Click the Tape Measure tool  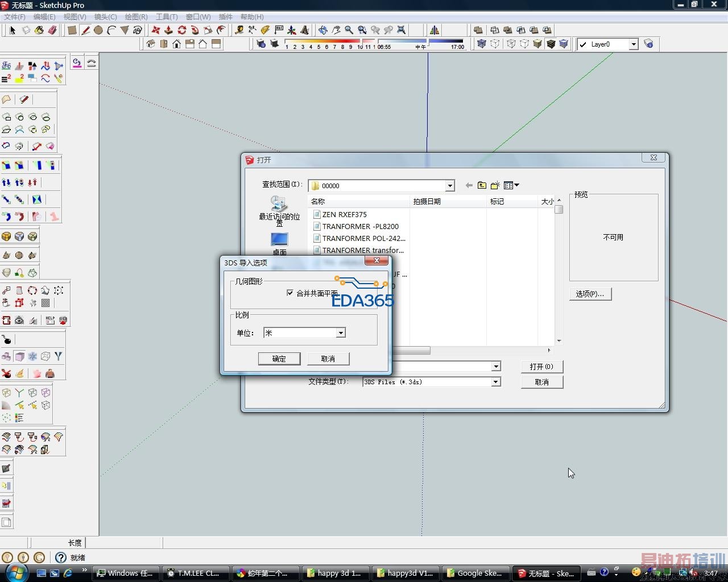point(239,30)
